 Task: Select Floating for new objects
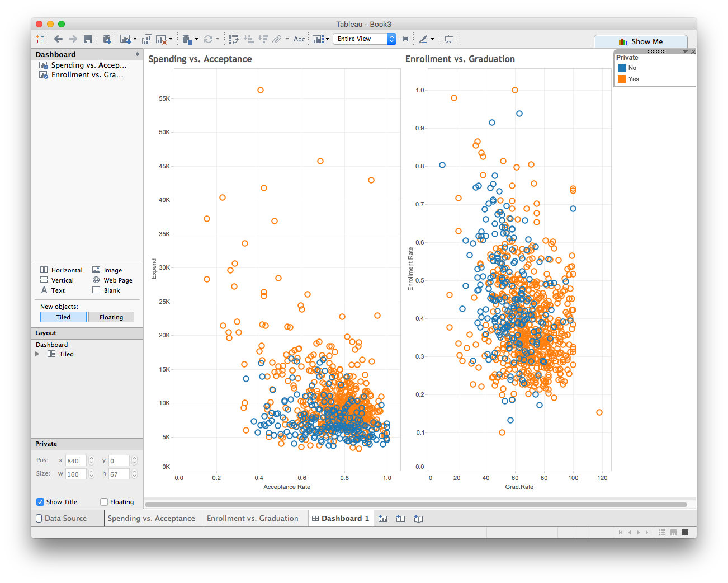[111, 317]
